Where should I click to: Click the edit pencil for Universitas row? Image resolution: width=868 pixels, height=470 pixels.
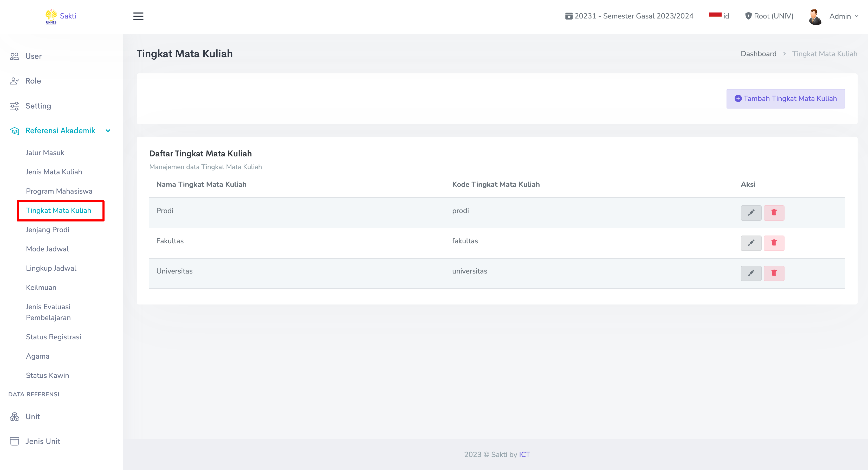[x=751, y=273]
